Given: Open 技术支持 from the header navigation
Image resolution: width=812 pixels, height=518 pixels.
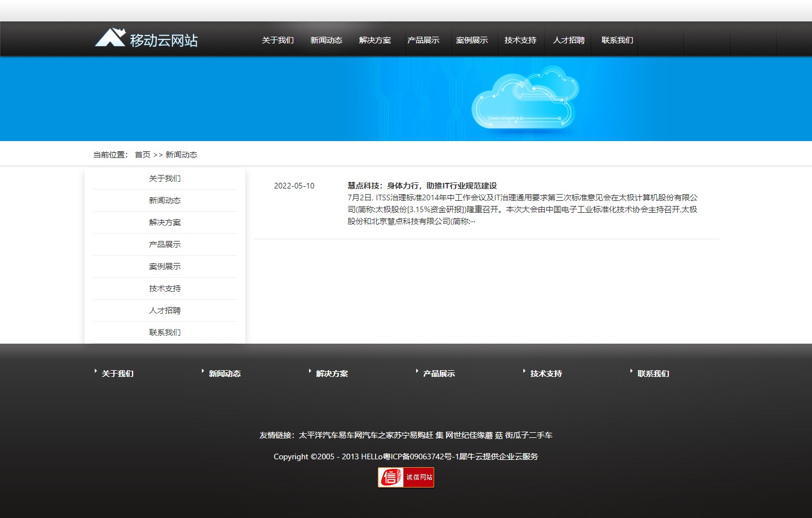Looking at the screenshot, I should [520, 40].
